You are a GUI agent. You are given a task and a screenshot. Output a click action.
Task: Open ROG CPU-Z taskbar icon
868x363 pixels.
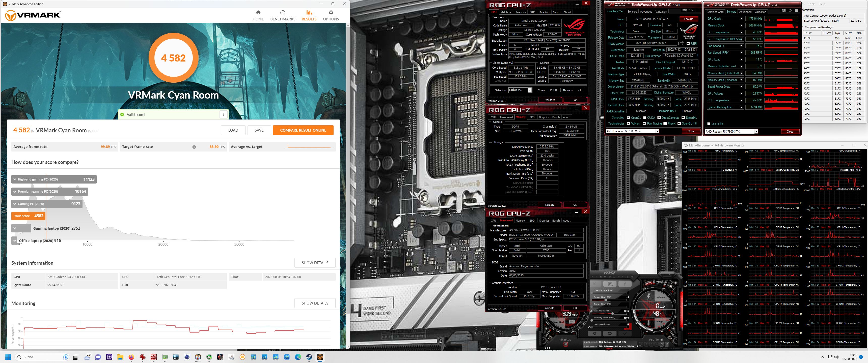[153, 357]
